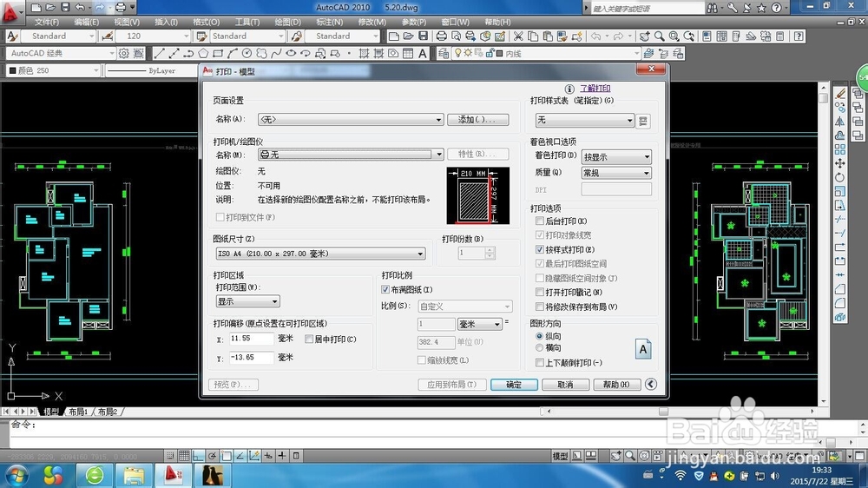The width and height of the screenshot is (868, 488).
Task: Open the printer/plotter name dropdown
Action: point(351,155)
